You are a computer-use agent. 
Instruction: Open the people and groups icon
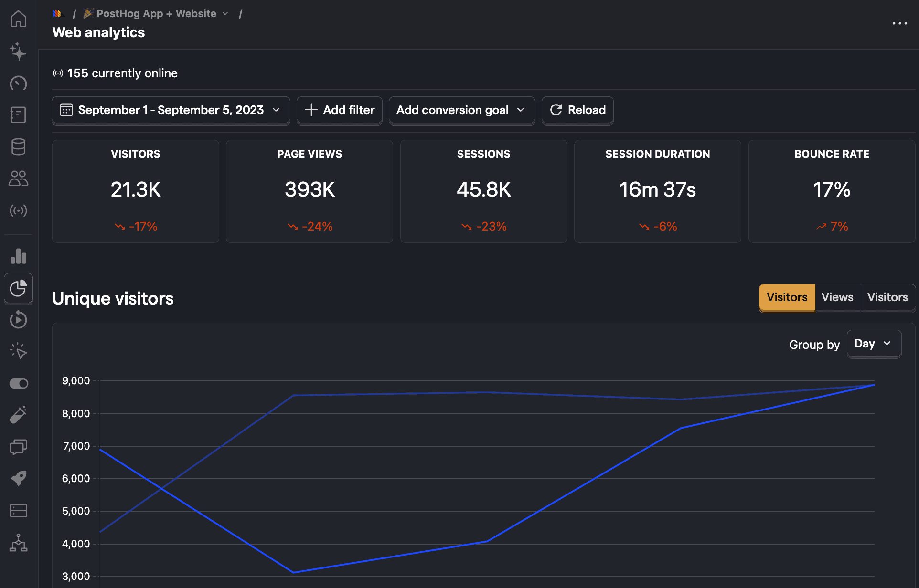[19, 178]
